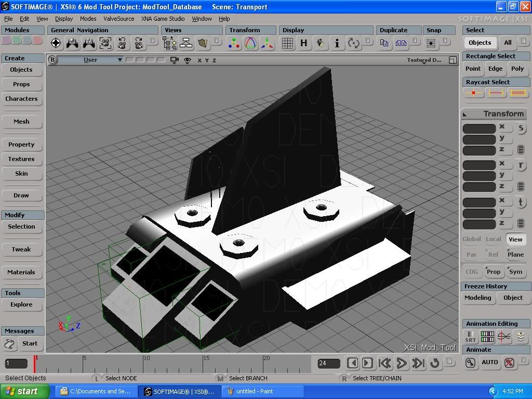Click the Tweak button
The image size is (532, 399).
coord(21,249)
